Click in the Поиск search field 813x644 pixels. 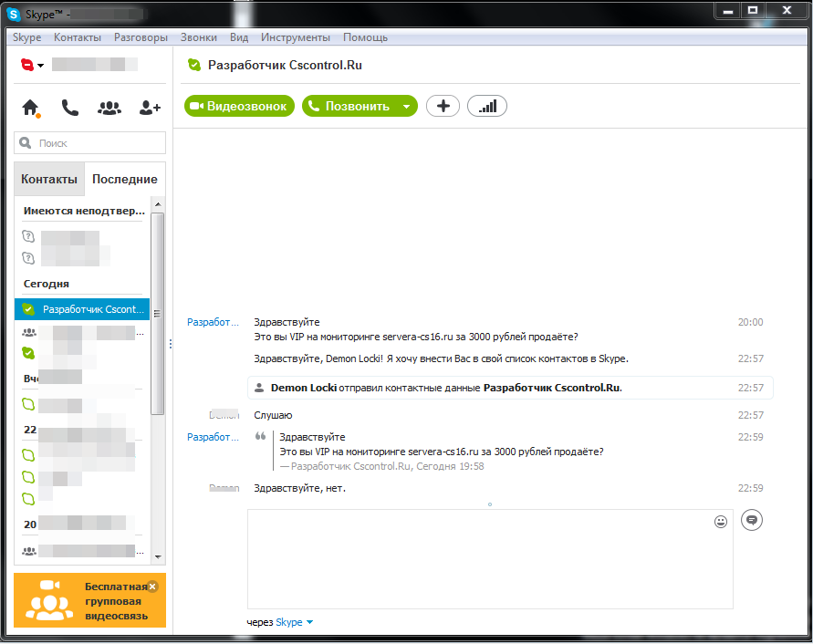click(x=89, y=142)
